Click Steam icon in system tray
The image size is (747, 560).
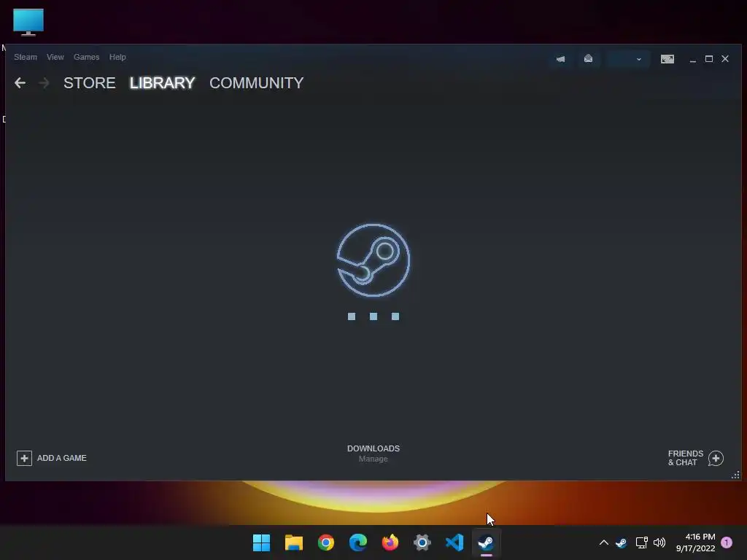tap(622, 542)
